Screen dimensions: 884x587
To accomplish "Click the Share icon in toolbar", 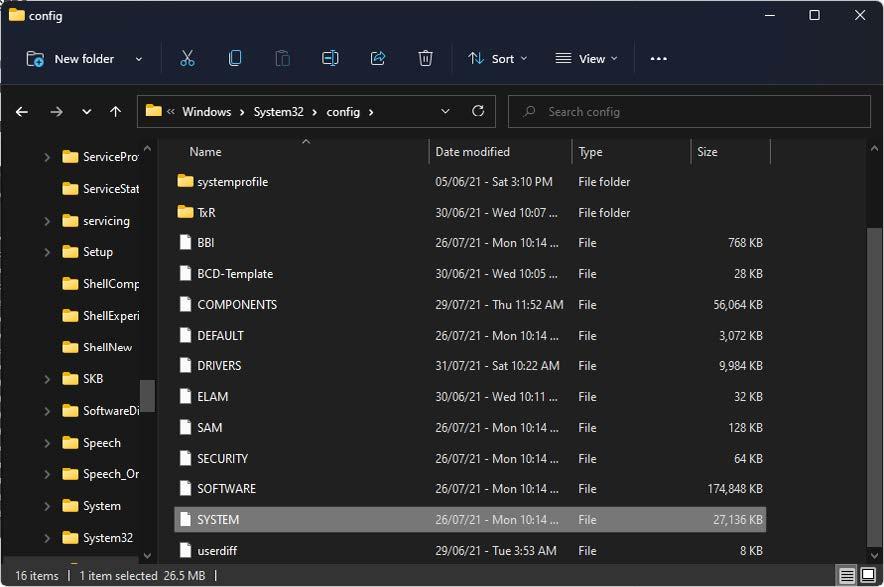I will [x=378, y=59].
